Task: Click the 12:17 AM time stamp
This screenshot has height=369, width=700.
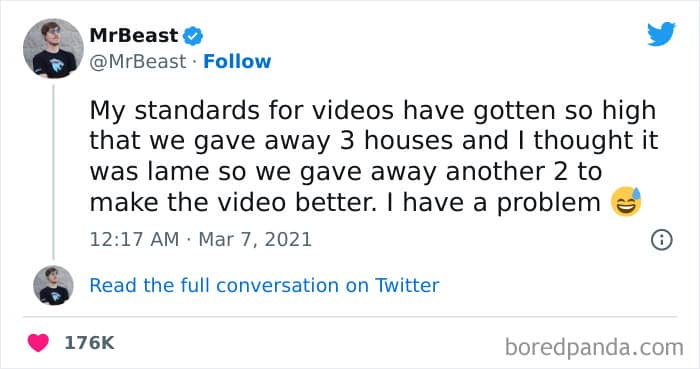Action: 134,239
